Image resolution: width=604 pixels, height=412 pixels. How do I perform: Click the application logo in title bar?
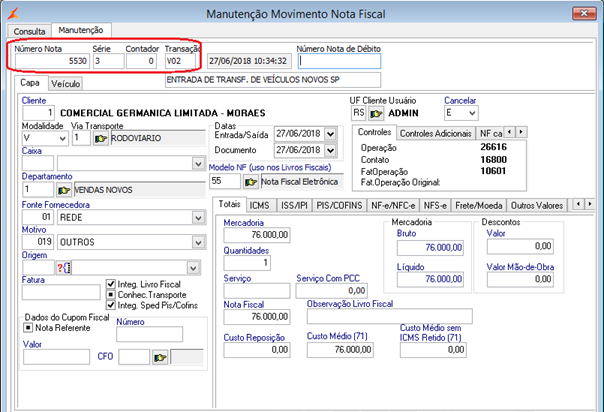[13, 13]
